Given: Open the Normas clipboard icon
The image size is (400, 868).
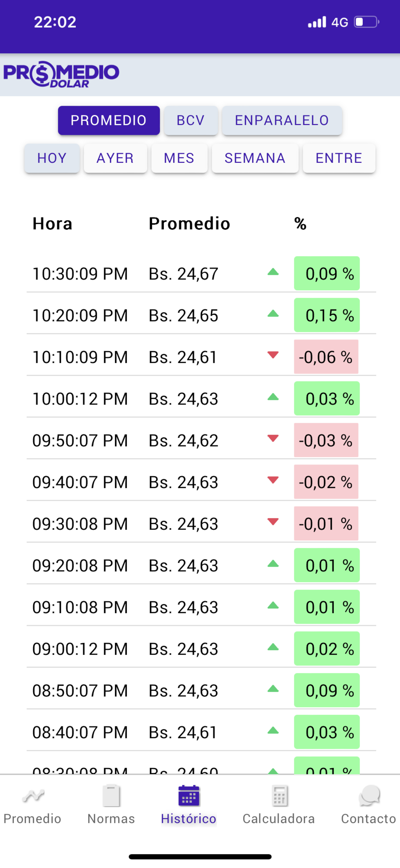Looking at the screenshot, I should pyautogui.click(x=111, y=796).
